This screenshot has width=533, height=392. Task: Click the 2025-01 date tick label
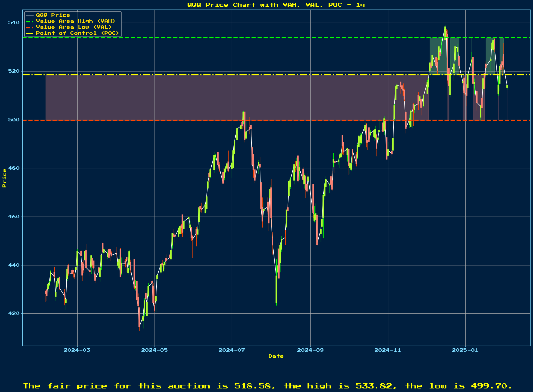tap(465, 350)
